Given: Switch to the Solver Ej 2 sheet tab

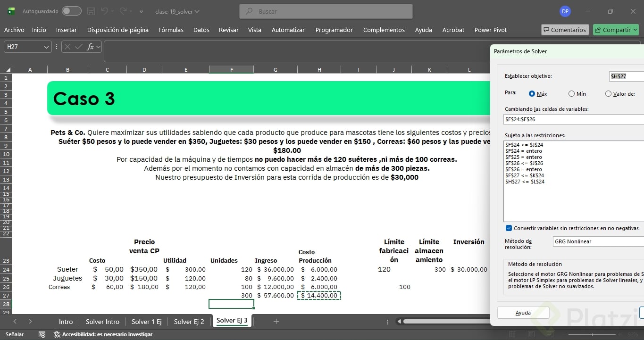Looking at the screenshot, I should pos(189,322).
